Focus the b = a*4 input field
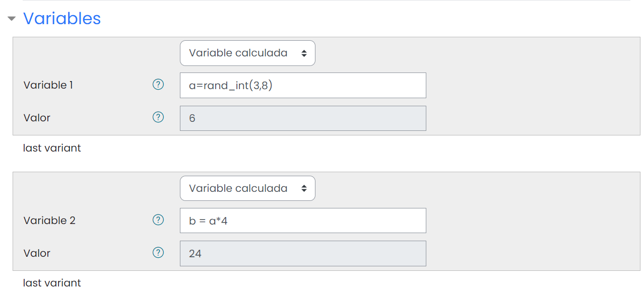The height and width of the screenshot is (290, 644). coord(303,221)
